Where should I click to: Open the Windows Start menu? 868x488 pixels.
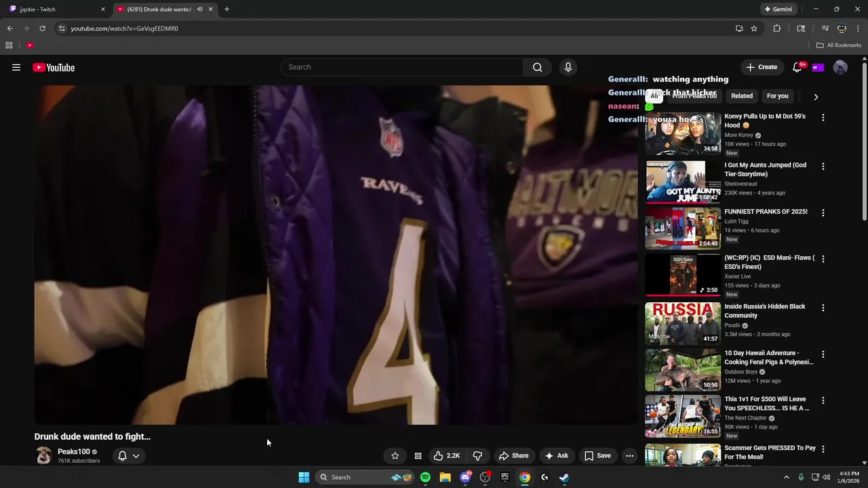304,477
